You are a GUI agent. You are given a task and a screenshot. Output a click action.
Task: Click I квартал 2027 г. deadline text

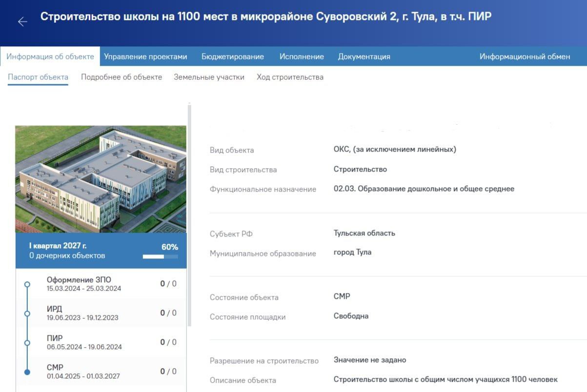(58, 246)
